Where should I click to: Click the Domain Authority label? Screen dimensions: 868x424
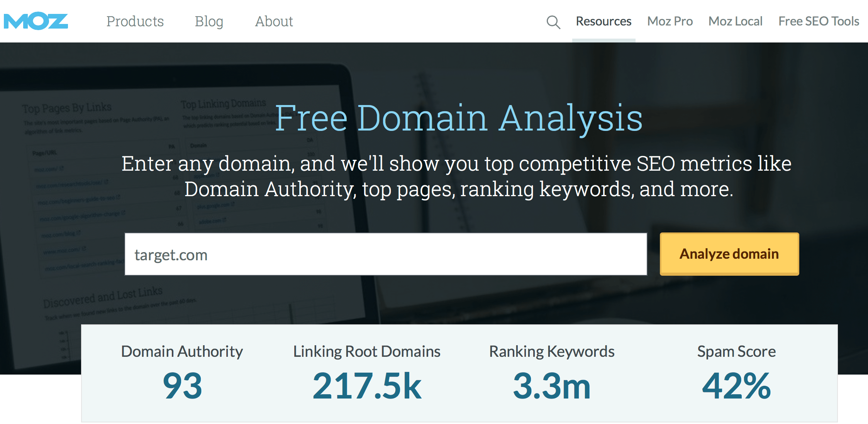[x=182, y=351]
